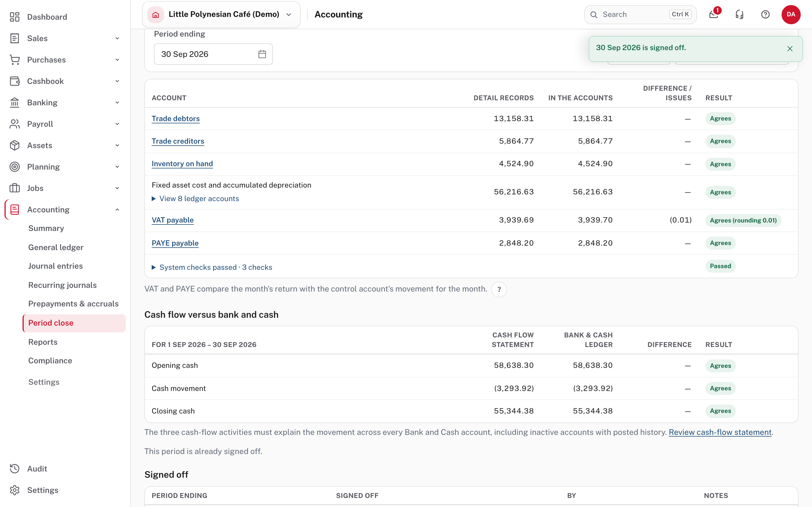This screenshot has height=507, width=812.
Task: Open the Little Polynesian Café company dropdown
Action: (x=221, y=14)
